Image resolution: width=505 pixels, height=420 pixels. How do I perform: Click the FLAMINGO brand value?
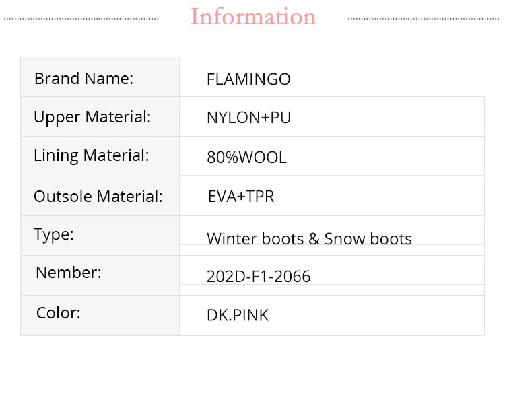pyautogui.click(x=248, y=79)
